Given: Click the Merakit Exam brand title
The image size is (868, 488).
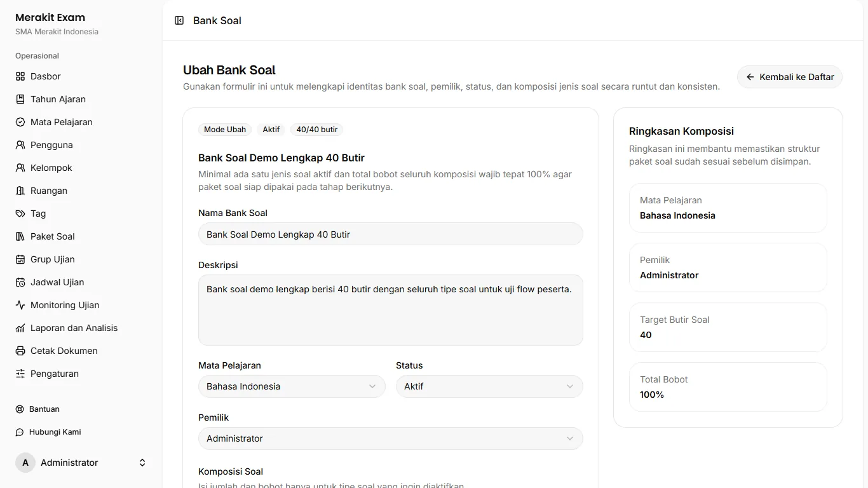Looking at the screenshot, I should coord(50,17).
